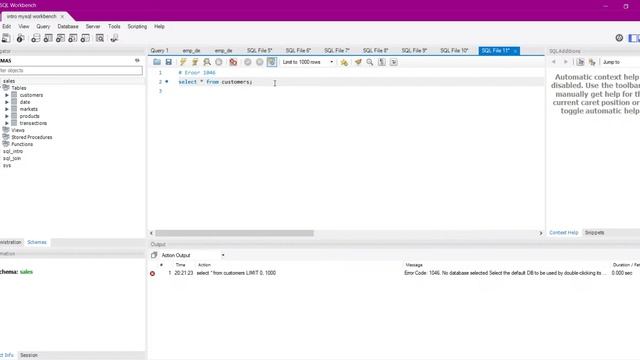Click the filter objects search field

[x=71, y=70]
